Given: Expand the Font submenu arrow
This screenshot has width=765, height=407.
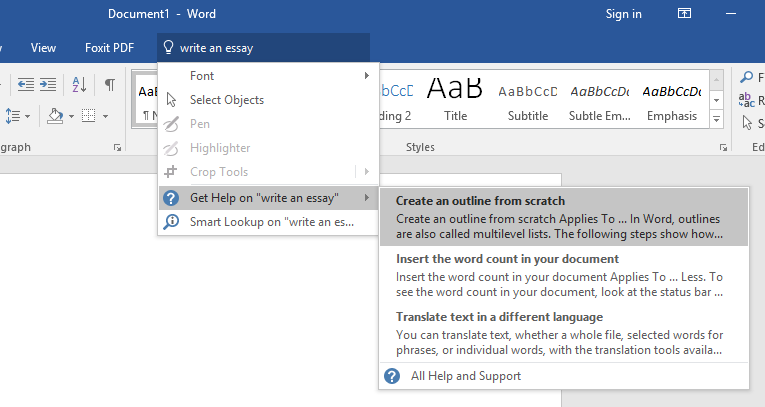Looking at the screenshot, I should click(x=366, y=76).
